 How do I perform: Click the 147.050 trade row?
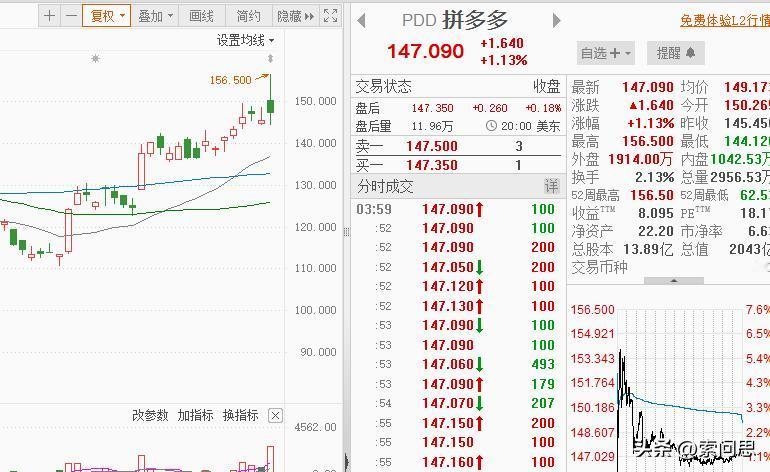click(x=458, y=267)
